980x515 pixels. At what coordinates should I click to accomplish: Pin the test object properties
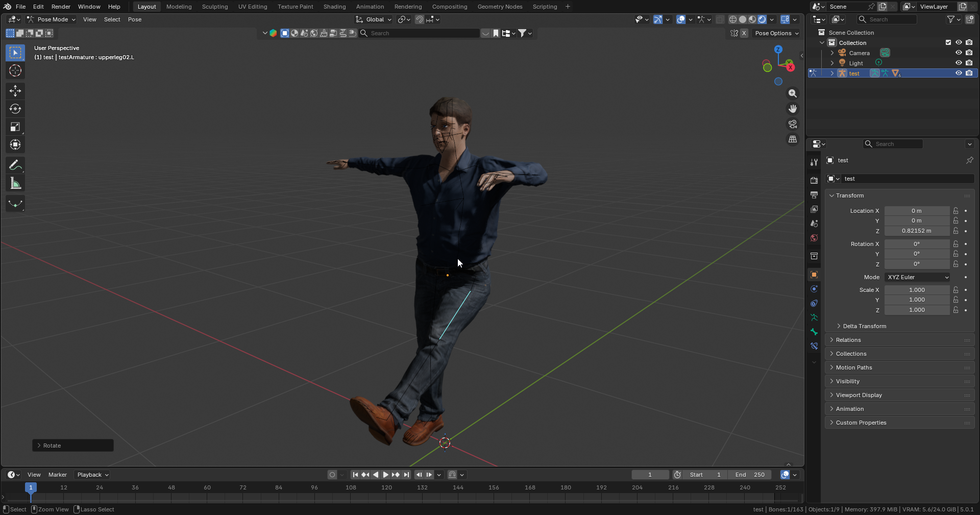pyautogui.click(x=969, y=160)
